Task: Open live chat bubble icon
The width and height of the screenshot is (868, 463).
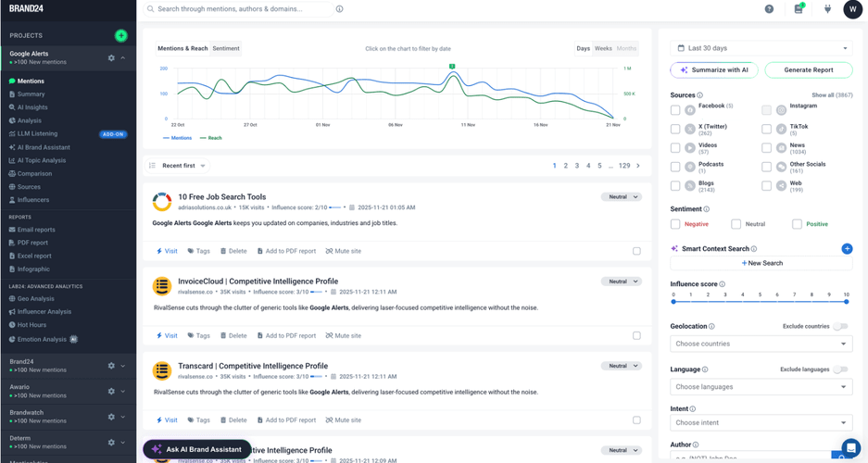Action: (x=850, y=448)
